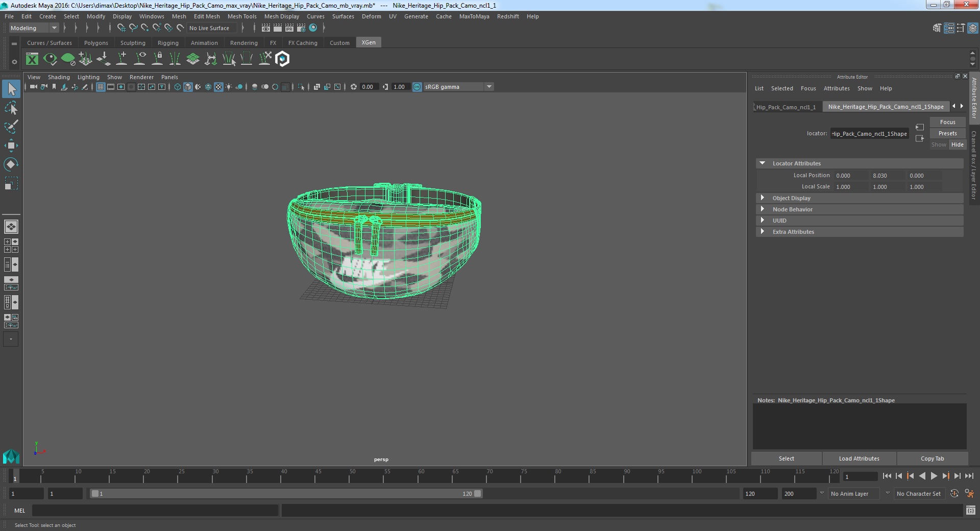Go to end of playback range
The width and height of the screenshot is (980, 531).
(969, 476)
